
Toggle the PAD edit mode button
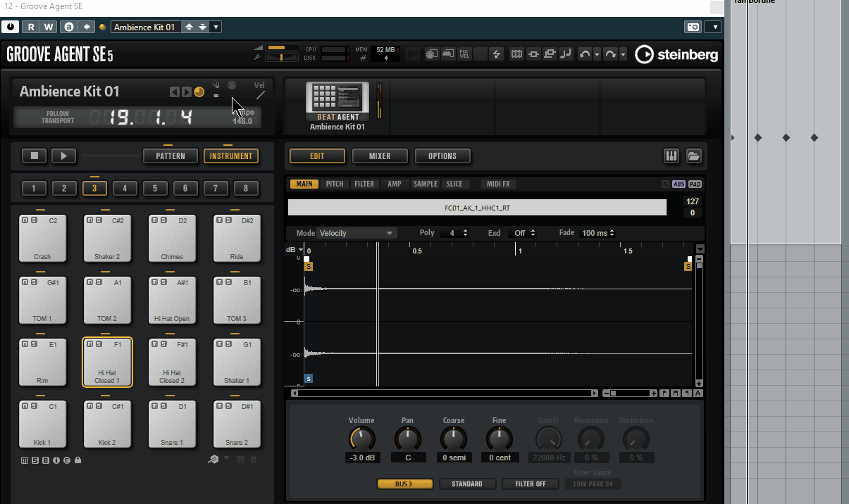point(695,184)
